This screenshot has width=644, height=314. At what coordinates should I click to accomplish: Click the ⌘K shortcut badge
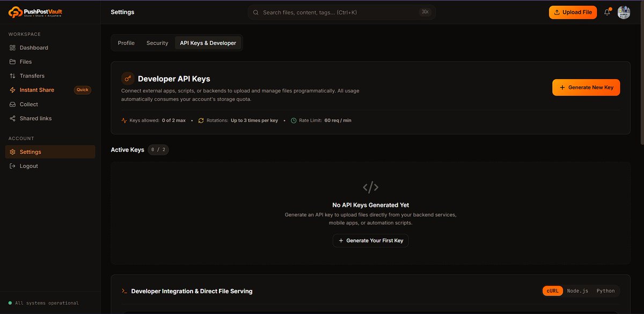pos(426,12)
